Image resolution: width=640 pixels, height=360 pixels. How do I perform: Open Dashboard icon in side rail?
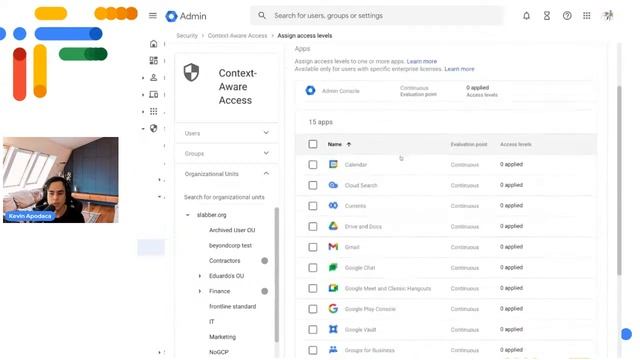[153, 60]
